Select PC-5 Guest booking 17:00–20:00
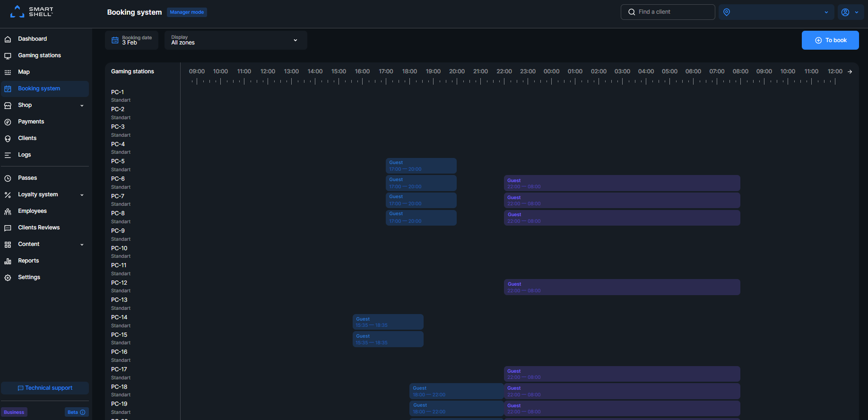 (421, 166)
